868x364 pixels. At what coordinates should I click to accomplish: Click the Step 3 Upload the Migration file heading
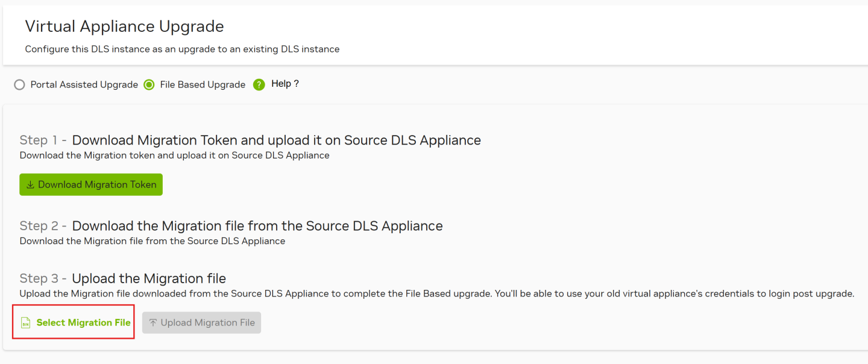pyautogui.click(x=148, y=278)
